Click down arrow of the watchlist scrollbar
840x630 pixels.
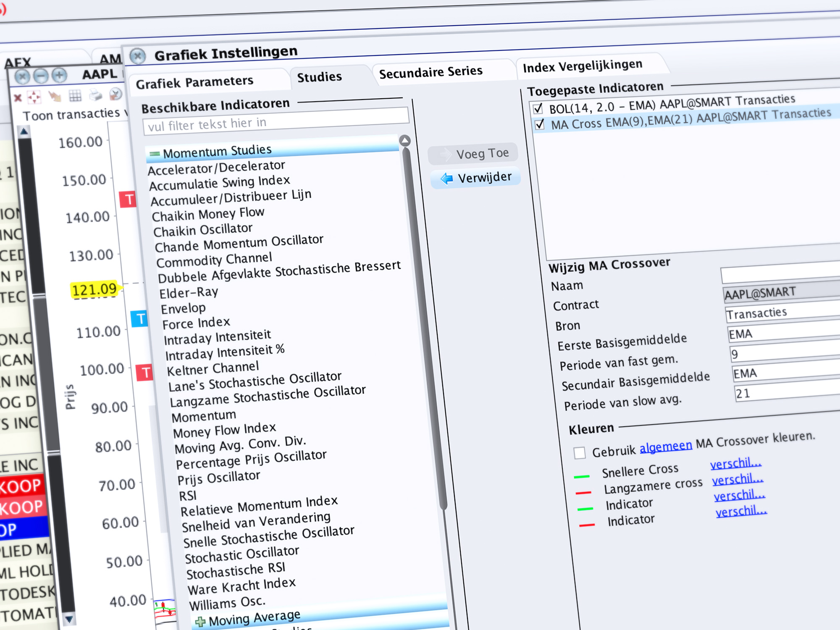(x=69, y=619)
